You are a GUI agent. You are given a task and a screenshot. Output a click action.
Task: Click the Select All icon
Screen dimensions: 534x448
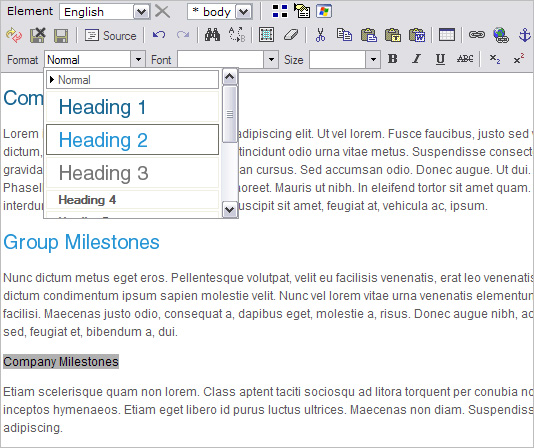pos(266,35)
